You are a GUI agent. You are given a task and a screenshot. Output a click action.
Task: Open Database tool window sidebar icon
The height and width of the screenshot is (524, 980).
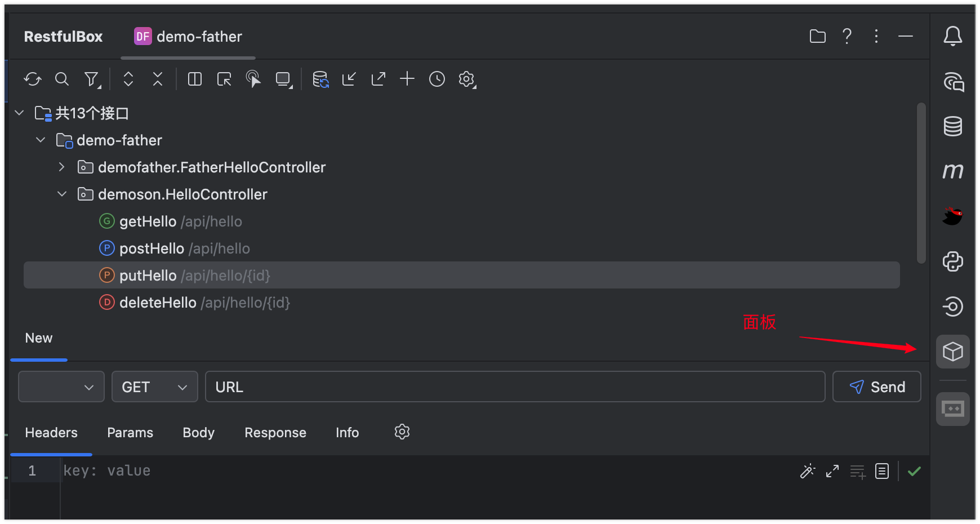[x=953, y=126]
